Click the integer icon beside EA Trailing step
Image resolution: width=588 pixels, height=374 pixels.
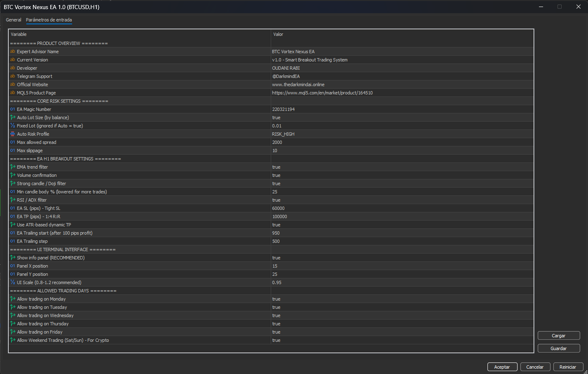pos(12,241)
